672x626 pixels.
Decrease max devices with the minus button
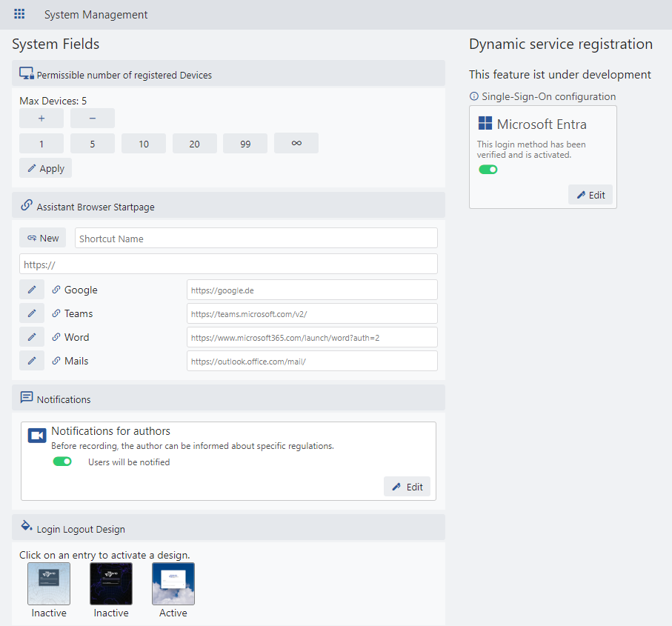point(93,119)
